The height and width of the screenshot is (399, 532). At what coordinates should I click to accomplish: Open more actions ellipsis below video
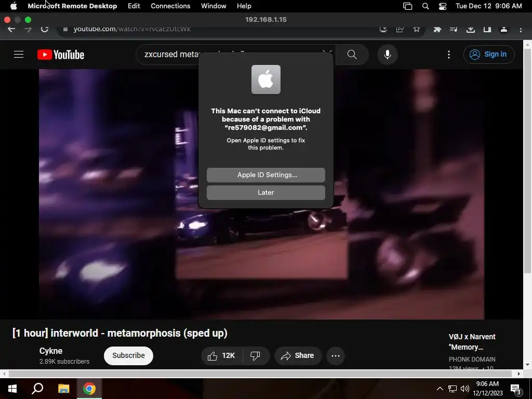(336, 355)
